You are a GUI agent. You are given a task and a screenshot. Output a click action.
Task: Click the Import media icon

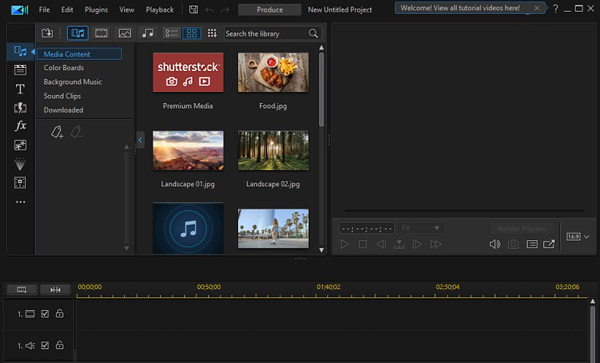point(47,33)
